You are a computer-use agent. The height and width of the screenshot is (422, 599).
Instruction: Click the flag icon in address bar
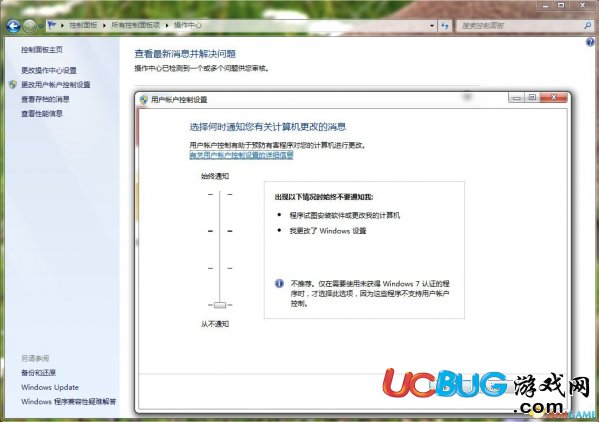pos(52,25)
